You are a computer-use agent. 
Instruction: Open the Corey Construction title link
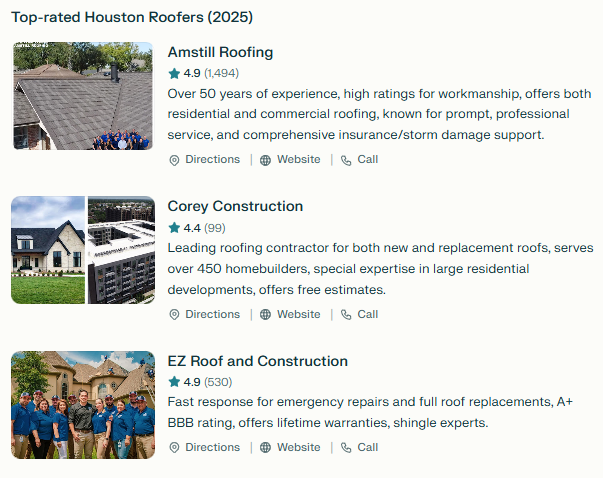coord(235,206)
